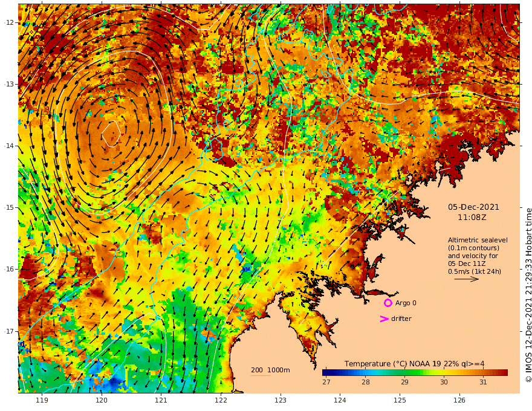Click longitude axis label 126
The height and width of the screenshot is (411, 532).
coord(459,400)
